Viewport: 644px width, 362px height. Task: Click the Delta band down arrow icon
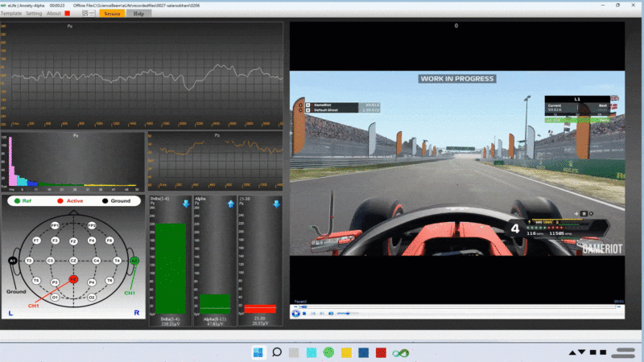pyautogui.click(x=186, y=204)
